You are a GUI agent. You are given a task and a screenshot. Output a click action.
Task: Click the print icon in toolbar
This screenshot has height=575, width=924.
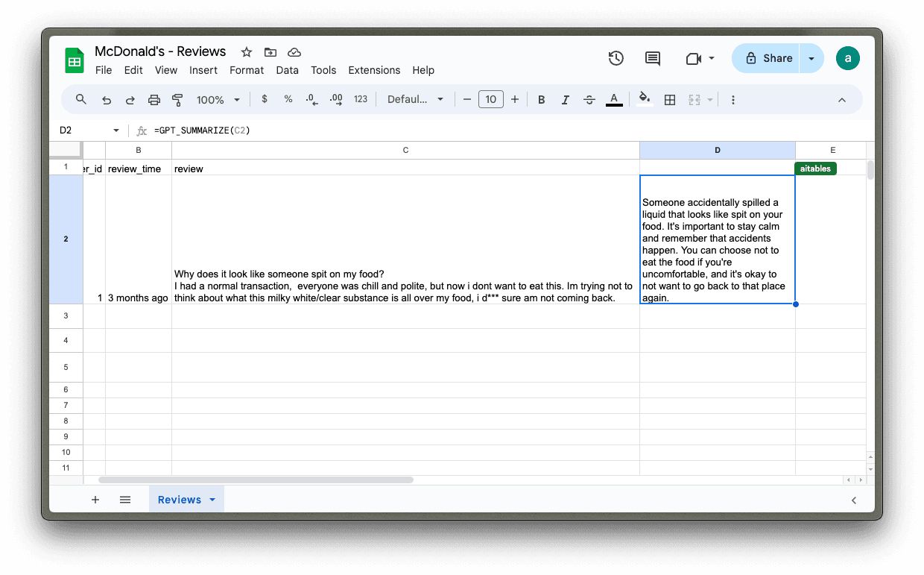coord(154,100)
